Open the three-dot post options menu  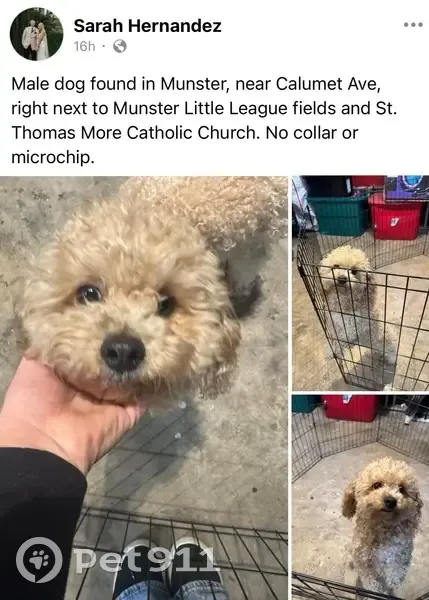click(413, 25)
